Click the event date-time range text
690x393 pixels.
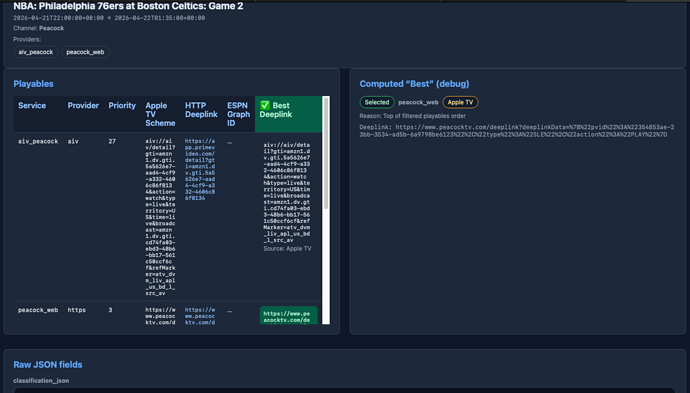[x=109, y=18]
